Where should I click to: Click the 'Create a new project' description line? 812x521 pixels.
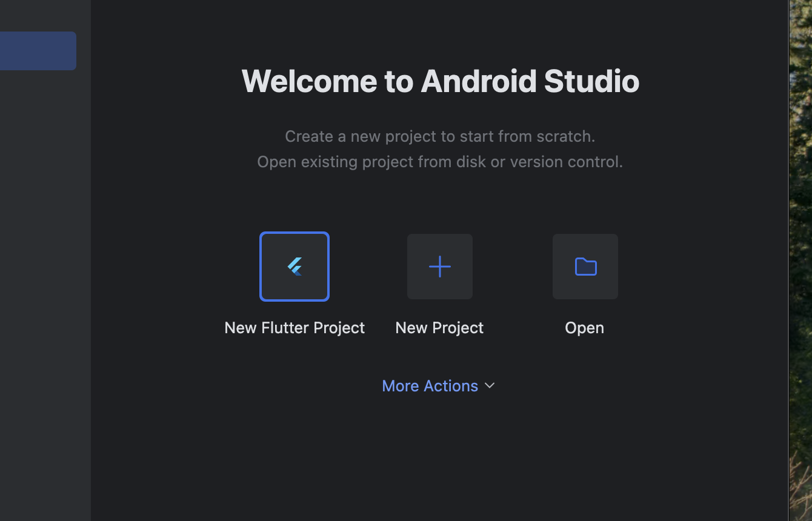(x=440, y=136)
